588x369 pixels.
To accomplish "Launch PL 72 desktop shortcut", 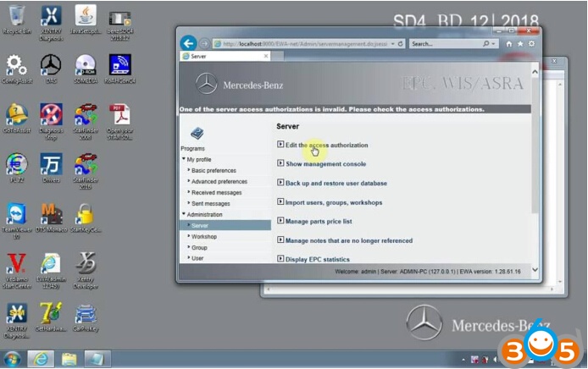I will [16, 168].
